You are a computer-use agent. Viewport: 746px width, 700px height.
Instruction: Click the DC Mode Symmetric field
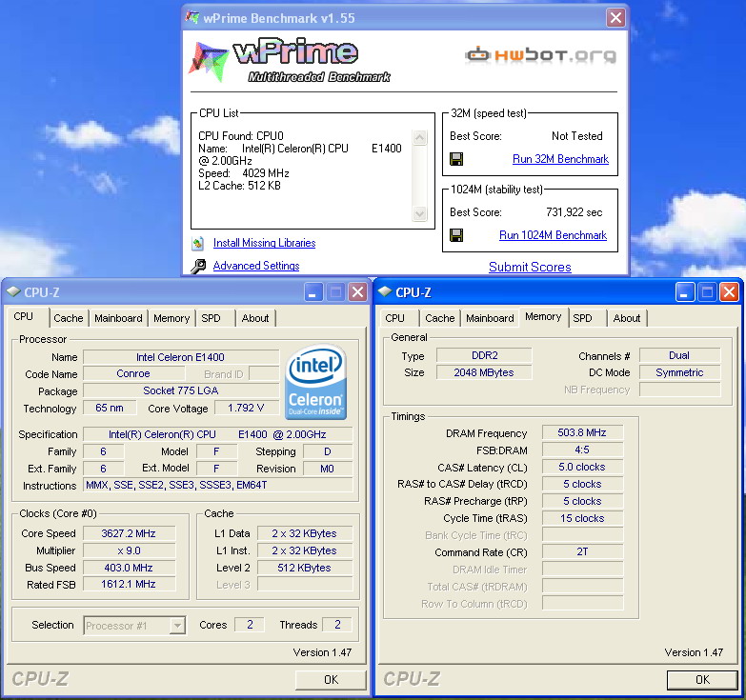pyautogui.click(x=680, y=372)
